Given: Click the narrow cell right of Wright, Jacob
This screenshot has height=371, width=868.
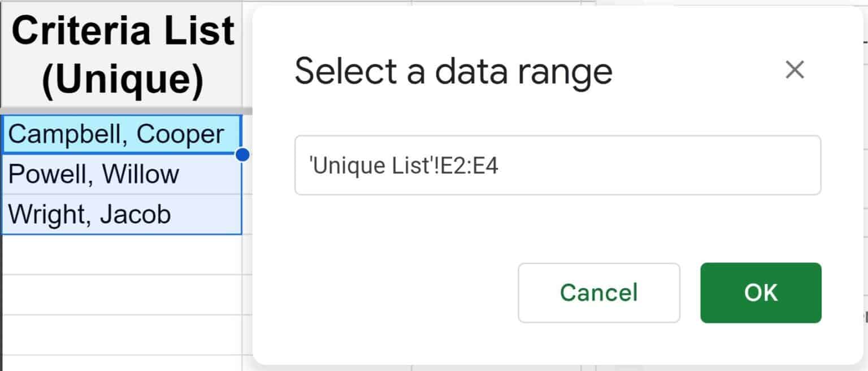Looking at the screenshot, I should pos(248,215).
